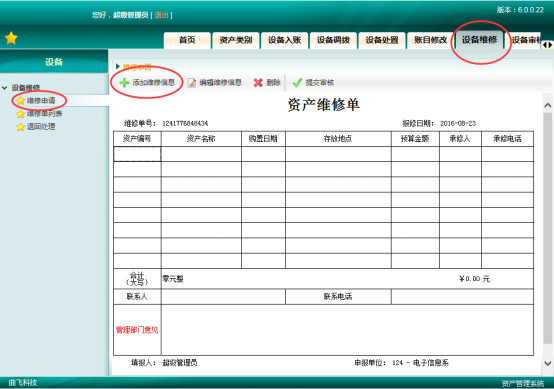Click the scrollbar down arrow
554x389 pixels.
(x=547, y=363)
